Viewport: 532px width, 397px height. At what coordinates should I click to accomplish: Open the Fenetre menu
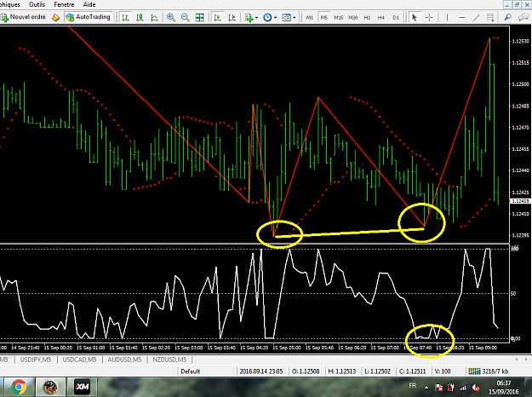(64, 4)
